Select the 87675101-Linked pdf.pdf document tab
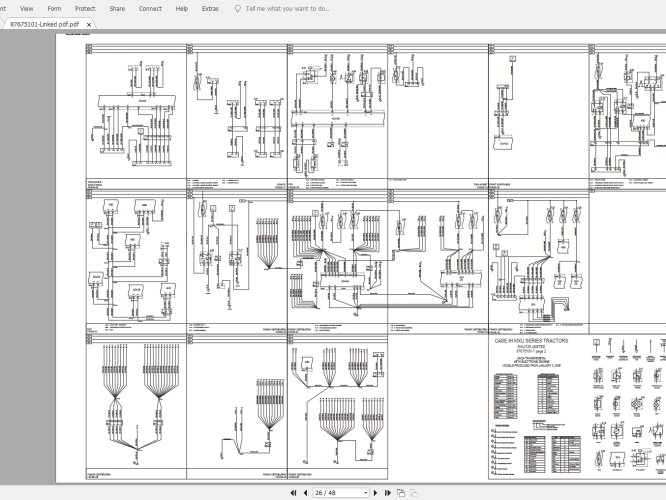Image resolution: width=666 pixels, height=500 pixels. [x=44, y=23]
